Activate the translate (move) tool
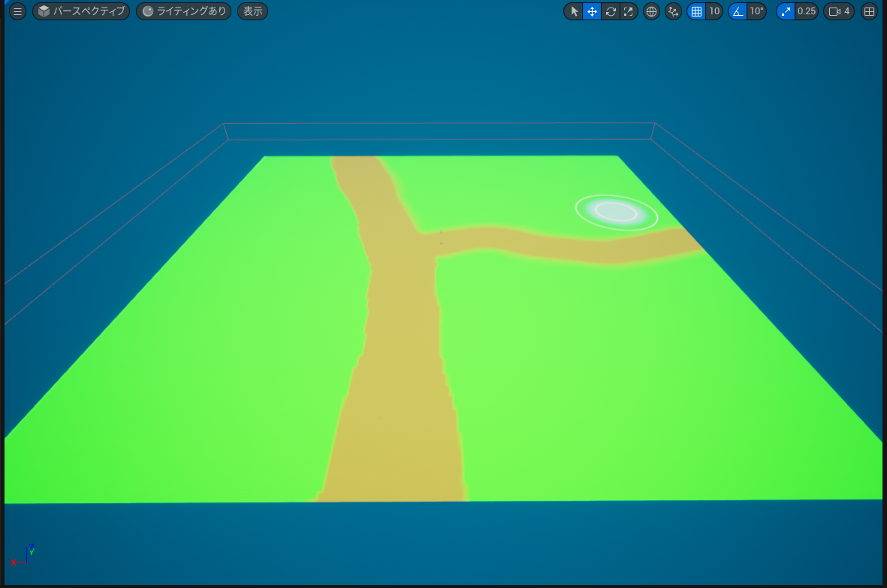The height and width of the screenshot is (588, 887). click(591, 11)
